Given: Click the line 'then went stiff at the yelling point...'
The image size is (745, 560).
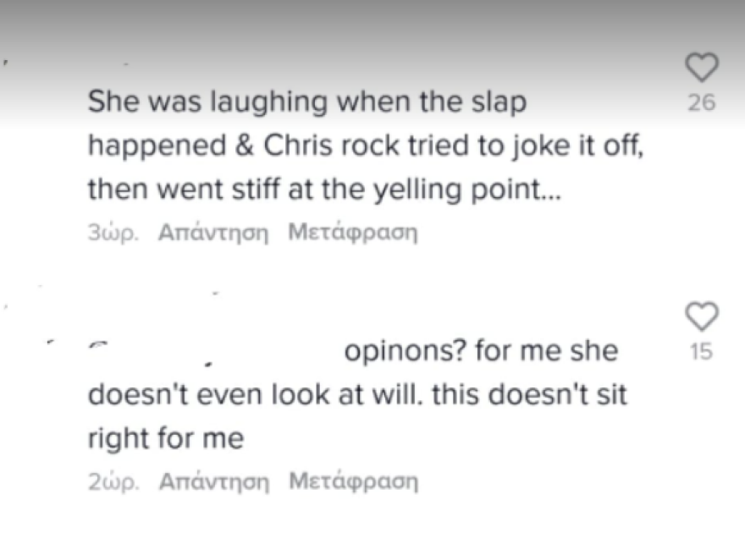Looking at the screenshot, I should click(x=326, y=190).
